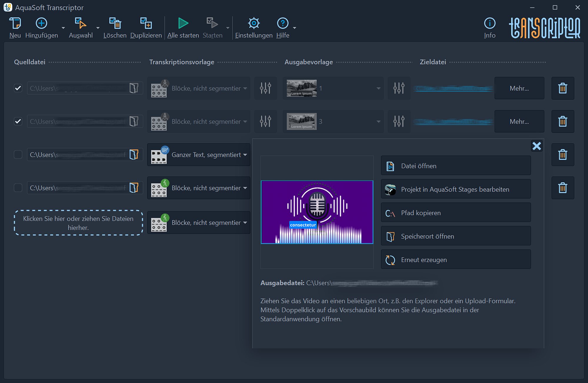The image size is (588, 383).
Task: Open output template settings, second row
Action: coord(399,121)
